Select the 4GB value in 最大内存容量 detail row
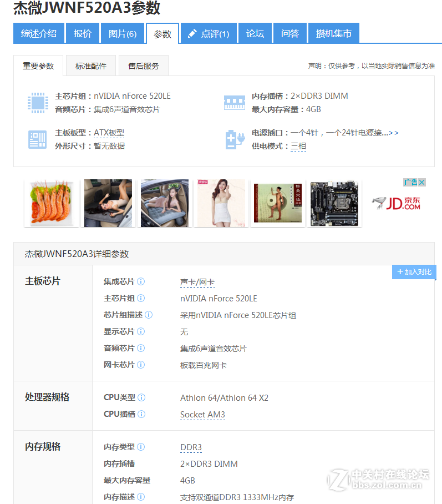Viewport: 442px width, 504px height. tap(187, 481)
